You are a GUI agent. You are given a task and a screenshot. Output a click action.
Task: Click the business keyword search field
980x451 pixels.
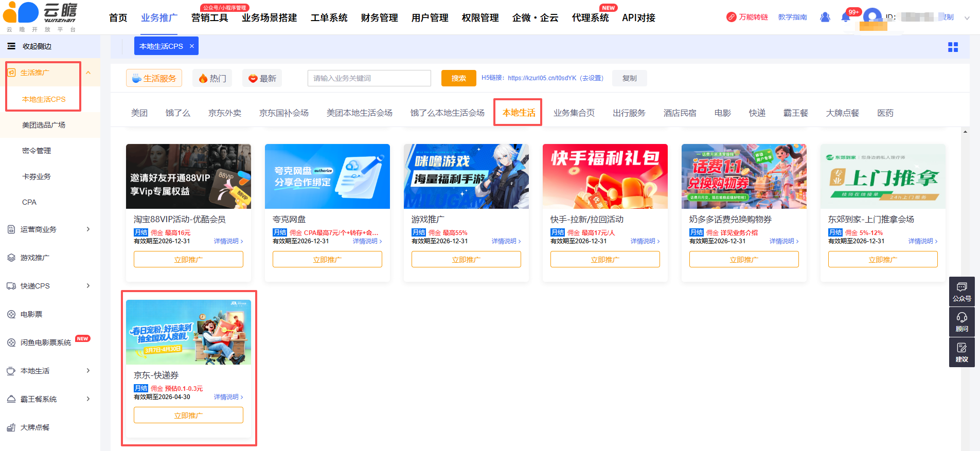pos(369,78)
